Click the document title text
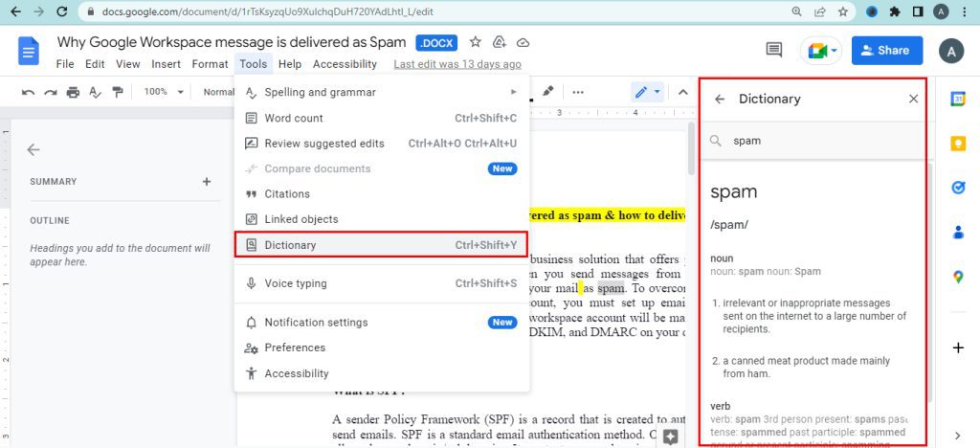Image resolution: width=980 pixels, height=448 pixels. 232,42
